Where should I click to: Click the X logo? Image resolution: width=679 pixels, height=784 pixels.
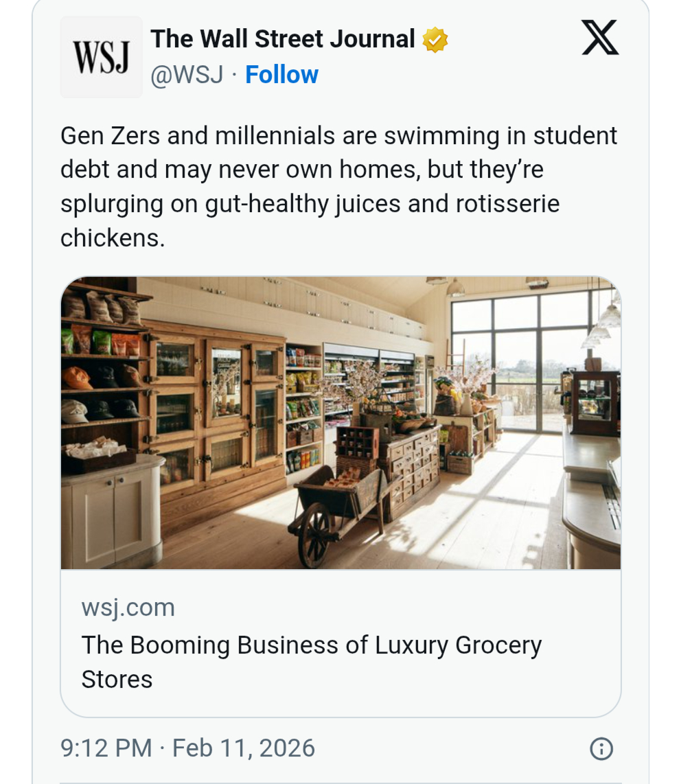click(x=600, y=38)
